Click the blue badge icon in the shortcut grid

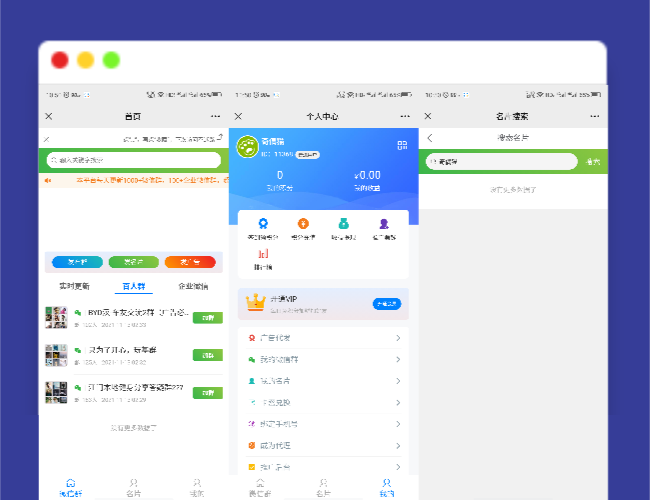tap(263, 225)
